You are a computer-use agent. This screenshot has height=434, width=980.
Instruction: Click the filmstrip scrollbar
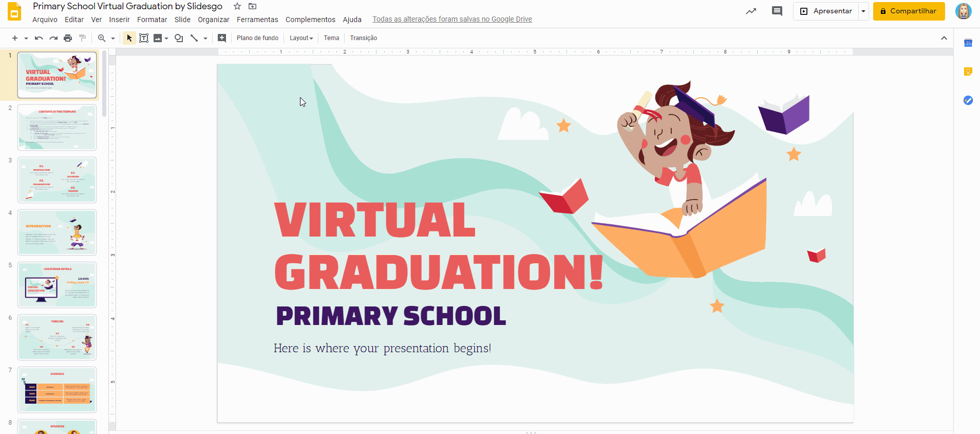(104, 84)
